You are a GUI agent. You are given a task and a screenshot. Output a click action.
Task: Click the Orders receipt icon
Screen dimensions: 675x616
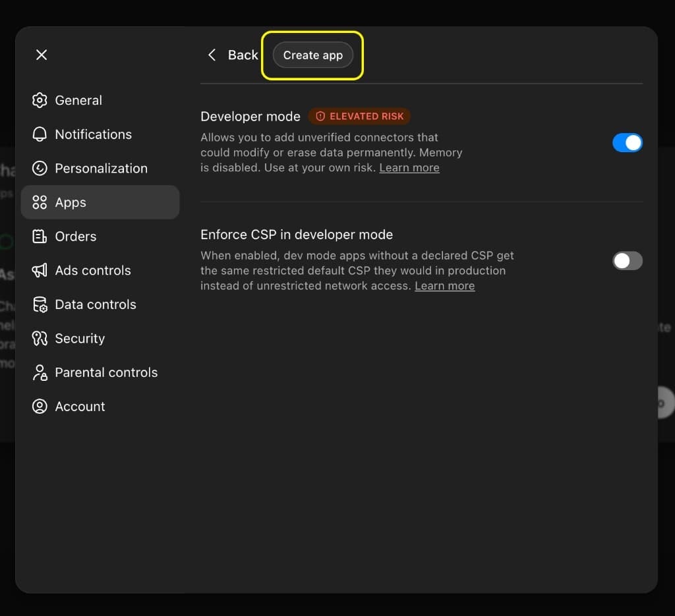point(40,236)
